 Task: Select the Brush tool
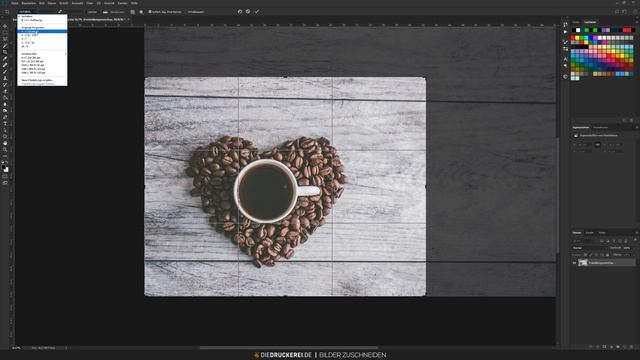(x=5, y=71)
